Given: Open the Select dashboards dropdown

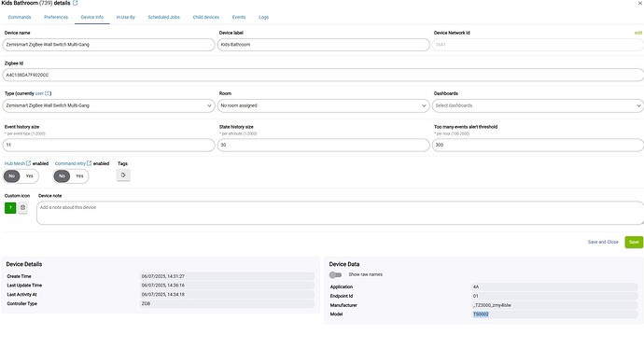Looking at the screenshot, I should (x=538, y=105).
